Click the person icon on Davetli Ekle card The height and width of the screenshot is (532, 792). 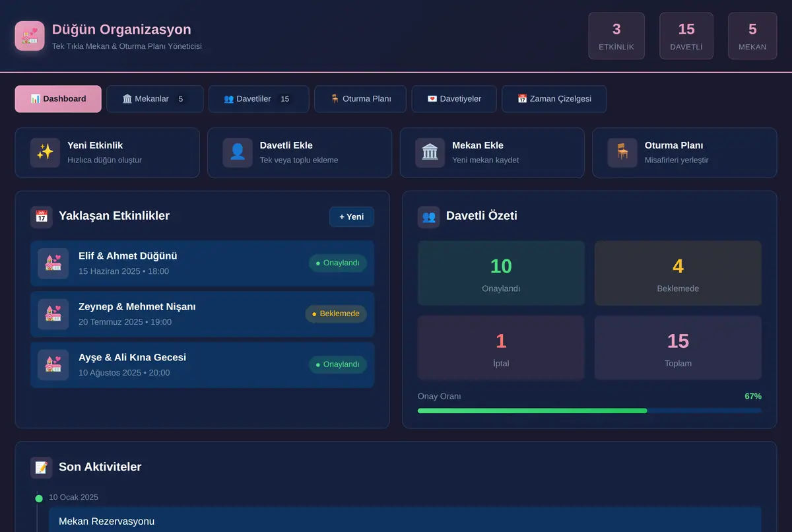[238, 152]
